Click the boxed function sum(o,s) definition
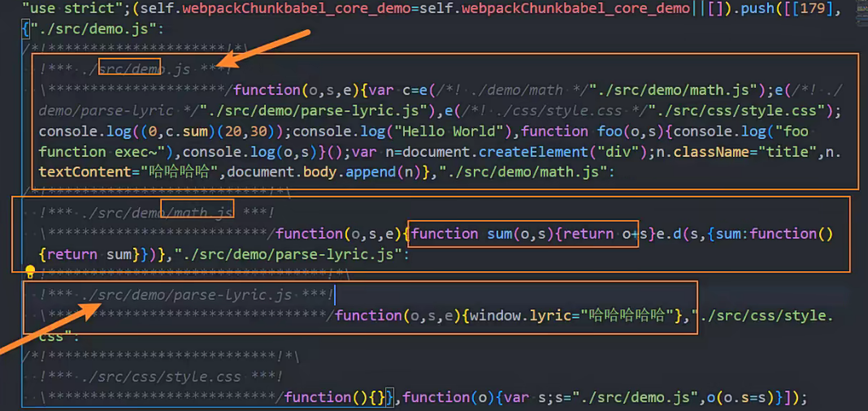 (x=523, y=234)
